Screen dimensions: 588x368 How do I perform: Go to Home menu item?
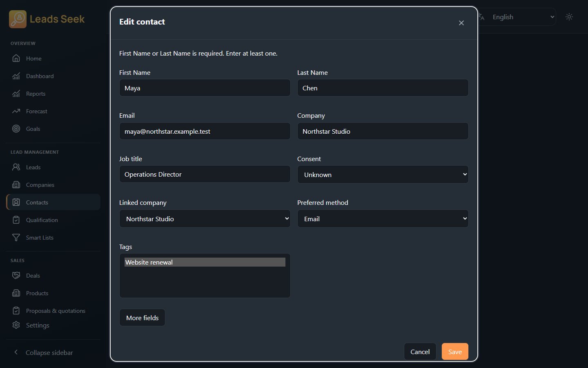pyautogui.click(x=53, y=58)
